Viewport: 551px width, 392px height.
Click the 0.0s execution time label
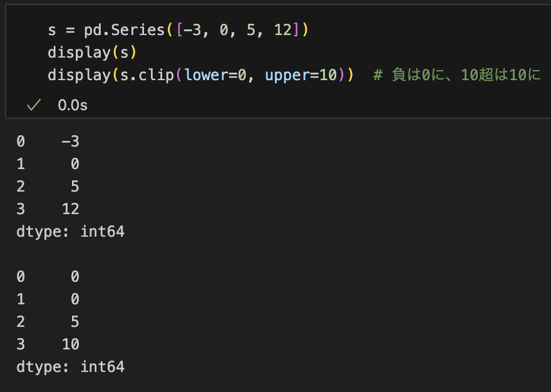pyautogui.click(x=73, y=105)
